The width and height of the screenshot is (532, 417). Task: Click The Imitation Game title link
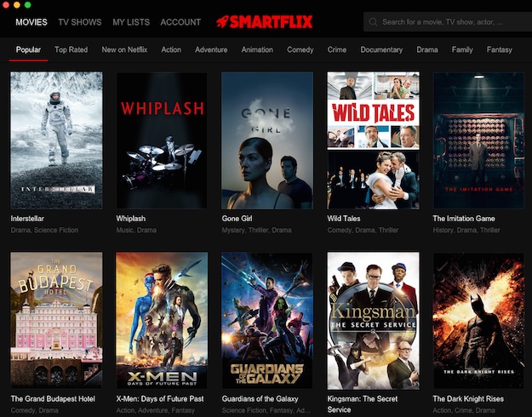tap(464, 219)
